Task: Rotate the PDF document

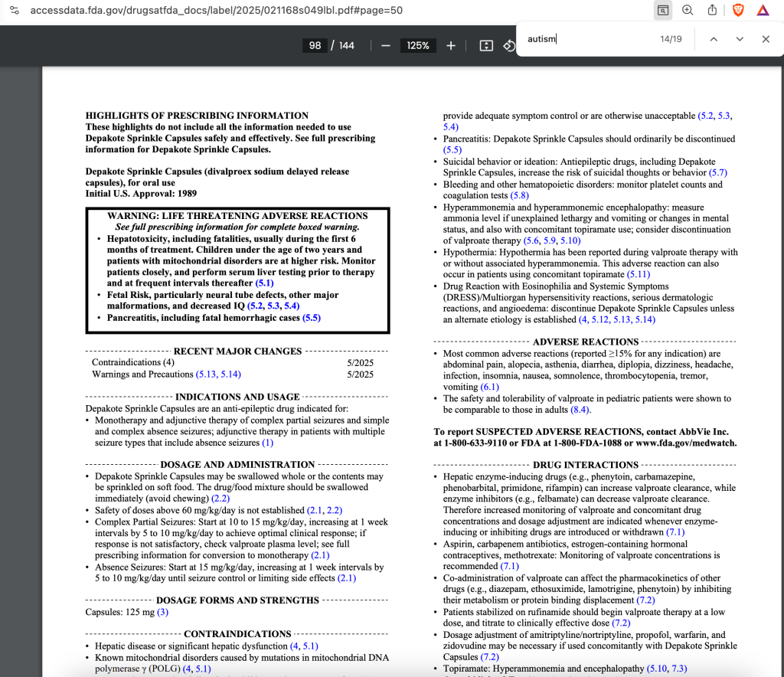Action: coord(508,45)
